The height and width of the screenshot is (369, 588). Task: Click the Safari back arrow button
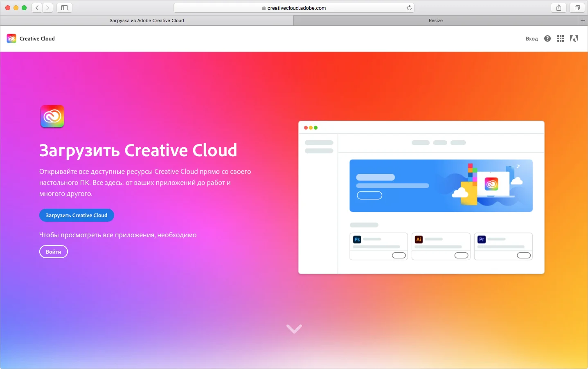pyautogui.click(x=37, y=8)
